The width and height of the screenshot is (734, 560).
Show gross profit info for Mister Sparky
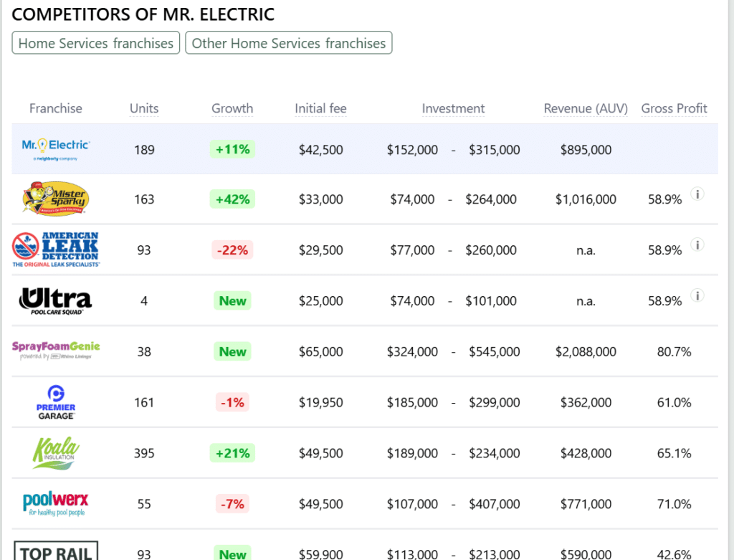697,194
